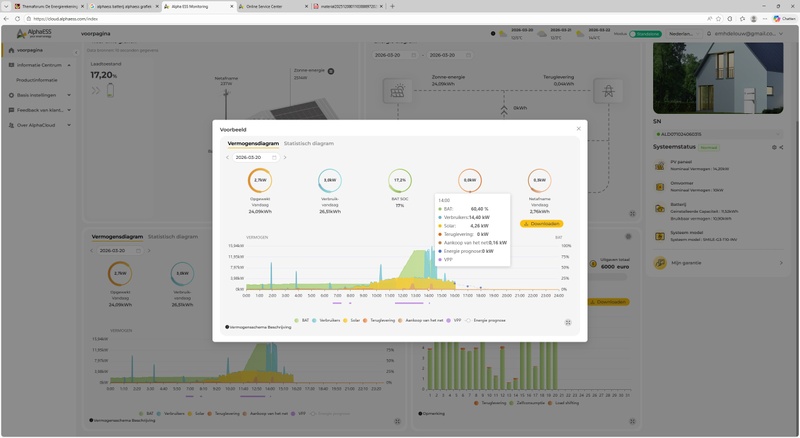This screenshot has height=438, width=800.
Task: Open the energy diagram start date field
Action: (x=395, y=55)
